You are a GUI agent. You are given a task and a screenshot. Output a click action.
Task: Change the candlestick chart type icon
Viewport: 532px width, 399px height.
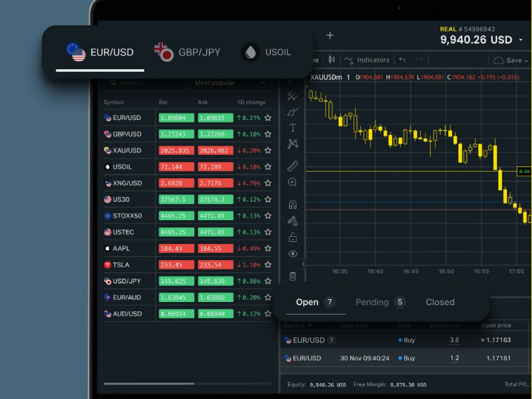tap(332, 60)
